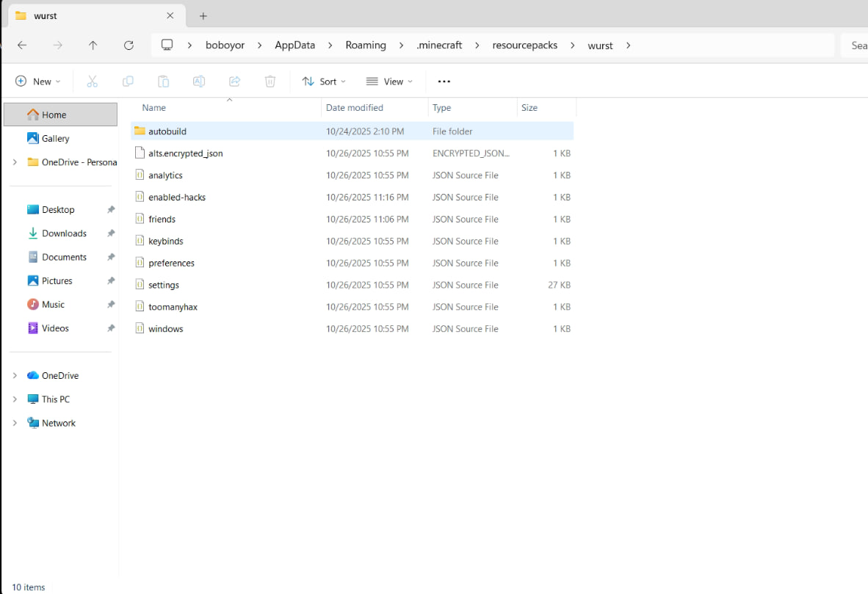Viewport: 868px width, 594px height.
Task: Open the New item dropdown
Action: pos(38,82)
